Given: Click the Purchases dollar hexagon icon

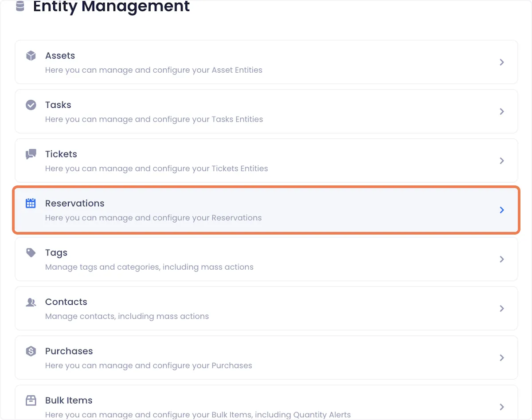Looking at the screenshot, I should point(31,351).
